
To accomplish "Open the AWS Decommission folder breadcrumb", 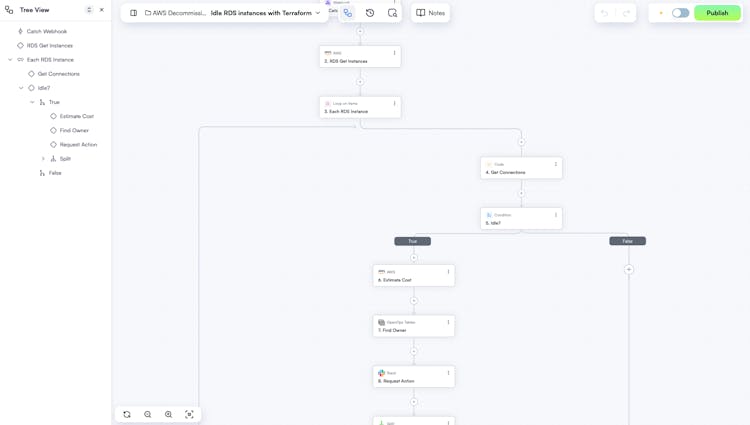I will [176, 13].
